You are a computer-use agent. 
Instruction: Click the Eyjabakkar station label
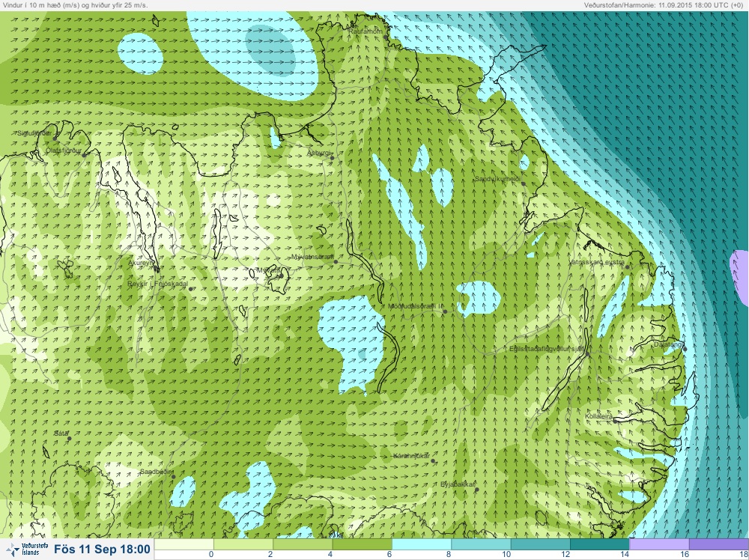click(x=458, y=484)
